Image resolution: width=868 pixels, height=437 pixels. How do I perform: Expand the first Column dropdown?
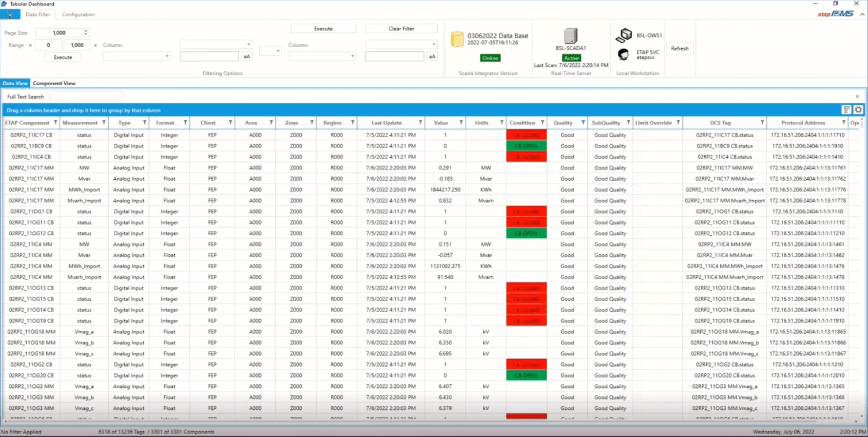(216, 44)
